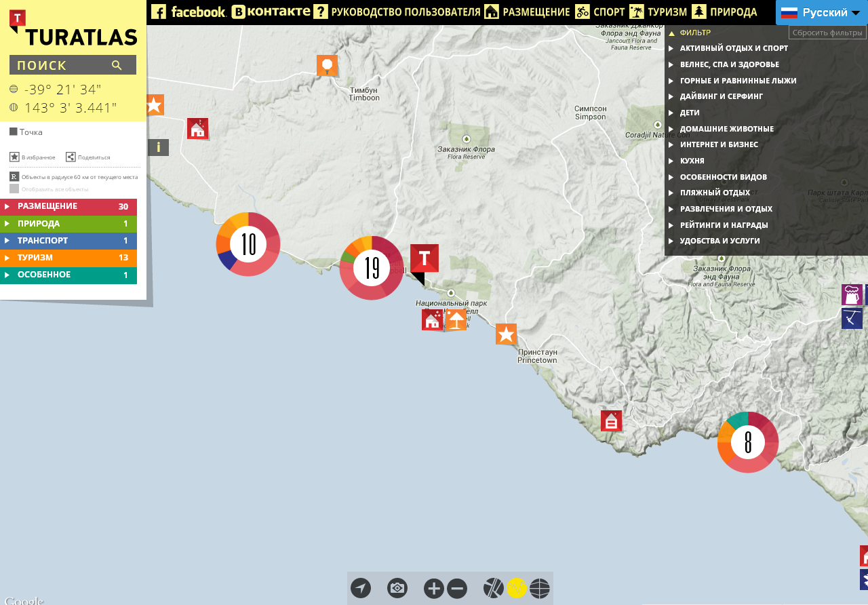This screenshot has width=868, height=605.
Task: Switch to terrain map view
Action: pos(517,588)
